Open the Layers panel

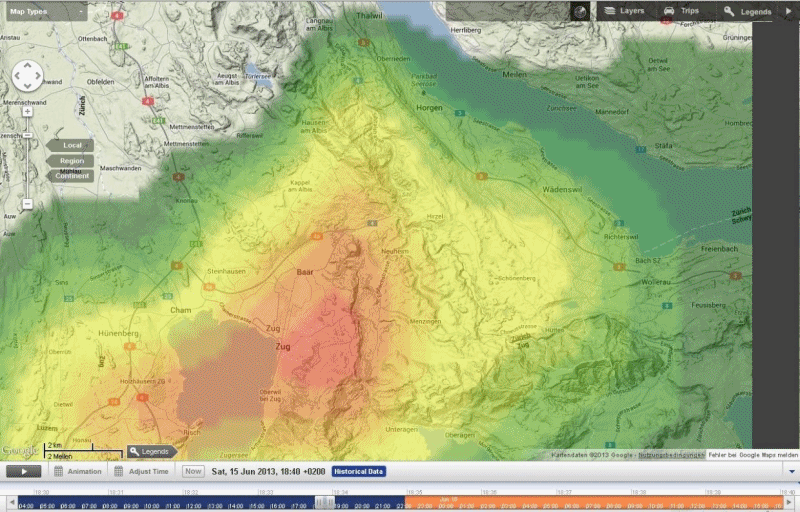click(624, 11)
